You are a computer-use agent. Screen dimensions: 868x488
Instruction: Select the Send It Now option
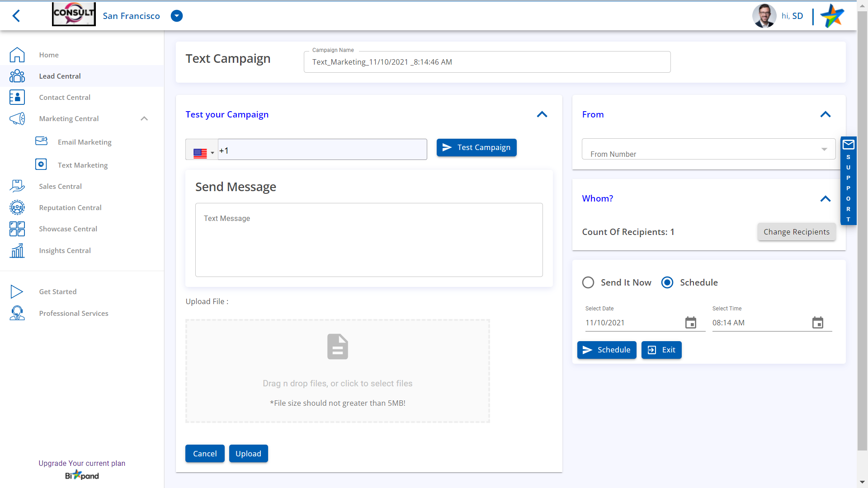click(x=588, y=282)
